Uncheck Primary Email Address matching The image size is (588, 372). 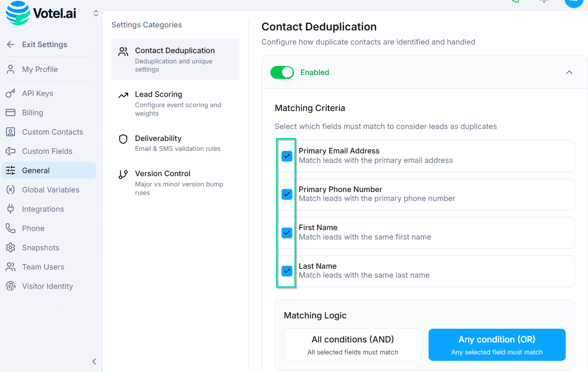(287, 156)
